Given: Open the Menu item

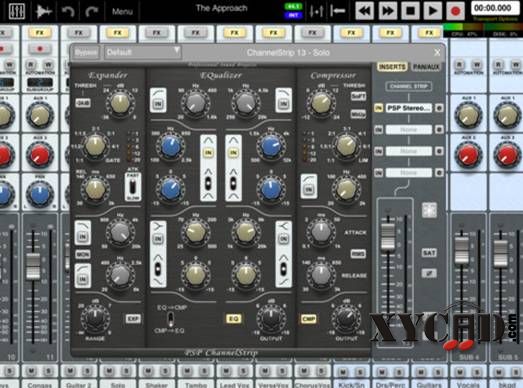Looking at the screenshot, I should click(x=122, y=12).
